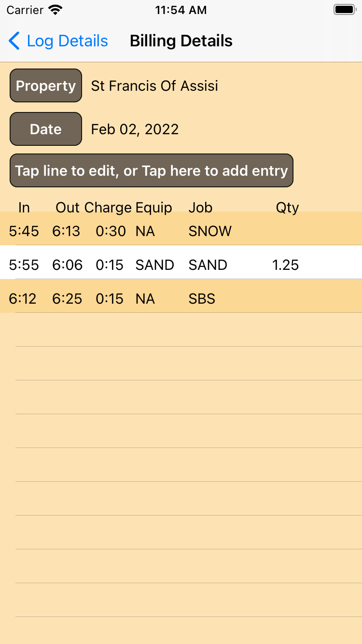Tap the back chevron arrow
The width and height of the screenshot is (362, 644).
[x=14, y=41]
